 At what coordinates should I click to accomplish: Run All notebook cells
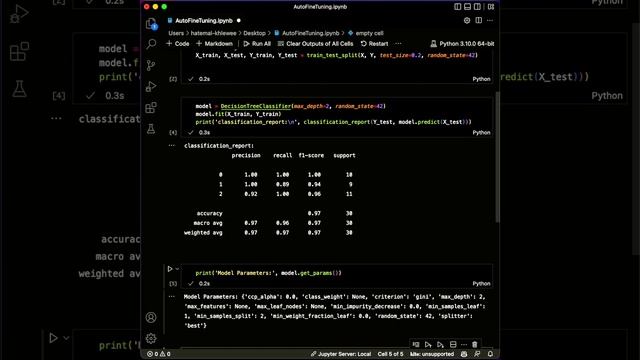257,44
